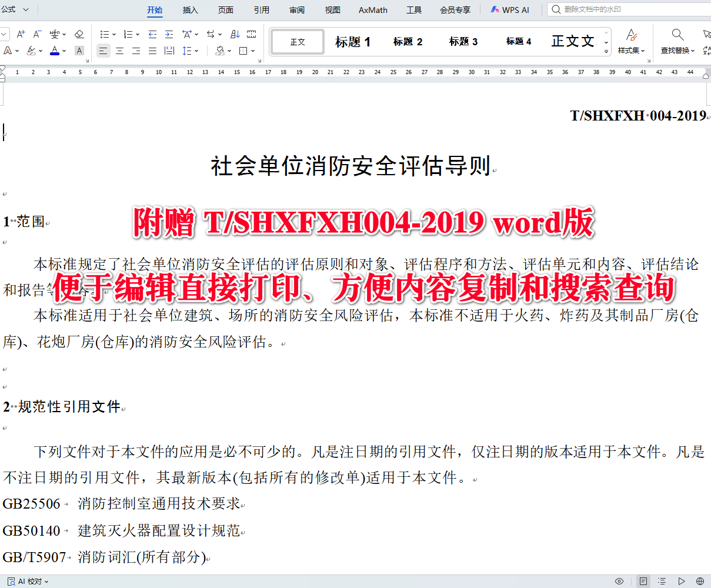Apply the 标题 1 heading style

[353, 41]
